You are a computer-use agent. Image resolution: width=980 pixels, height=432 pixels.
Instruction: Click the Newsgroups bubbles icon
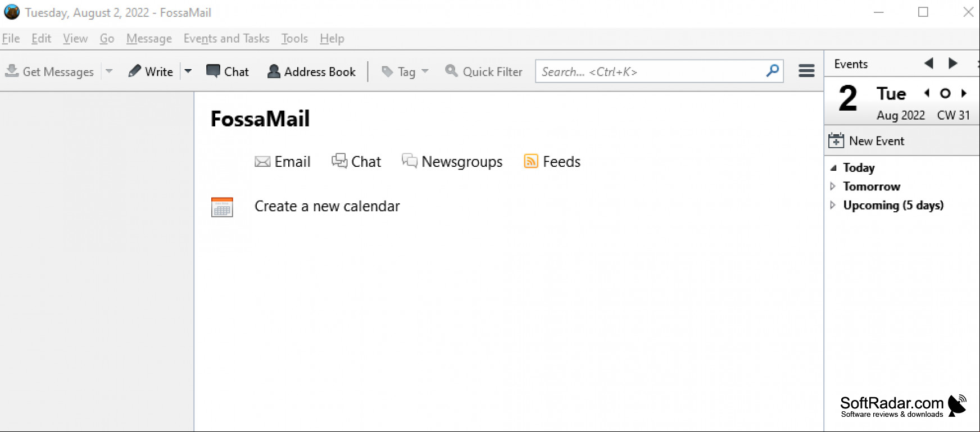tap(410, 161)
